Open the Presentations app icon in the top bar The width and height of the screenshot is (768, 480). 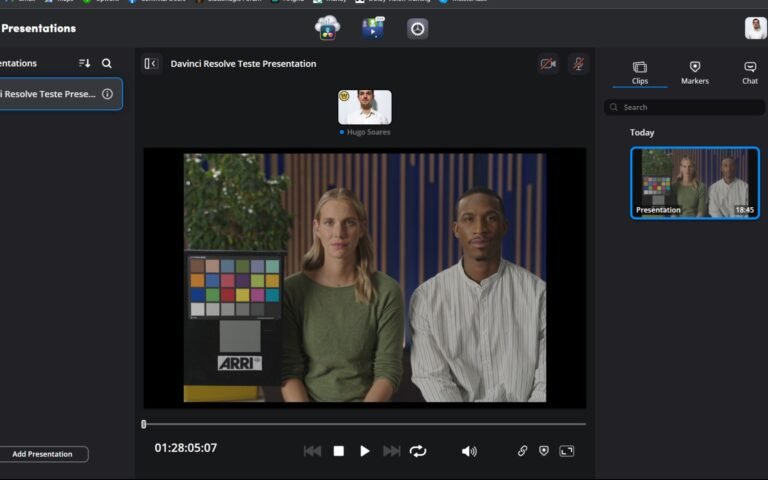pos(373,28)
